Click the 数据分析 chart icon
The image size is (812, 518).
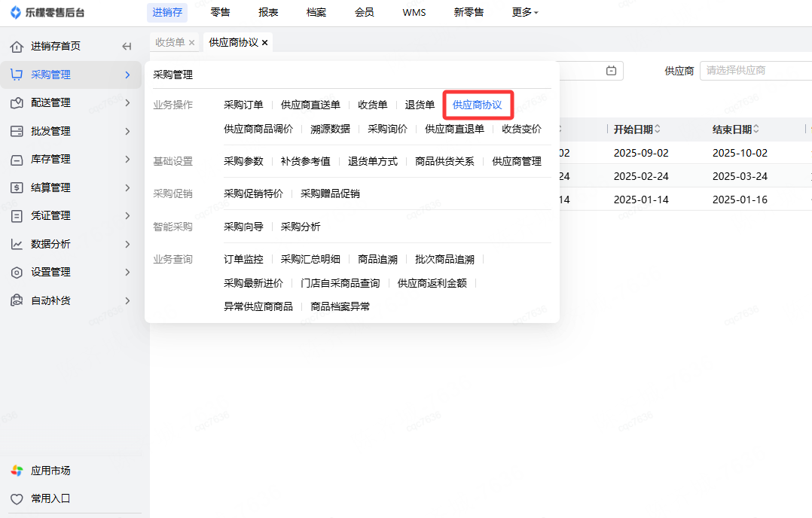(x=17, y=244)
